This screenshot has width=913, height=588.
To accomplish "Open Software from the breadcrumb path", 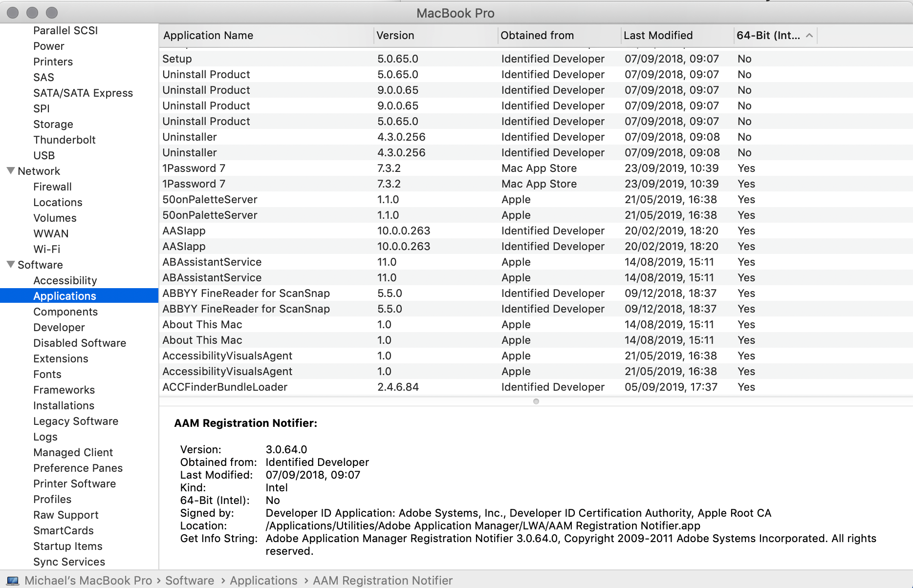I will tap(189, 581).
